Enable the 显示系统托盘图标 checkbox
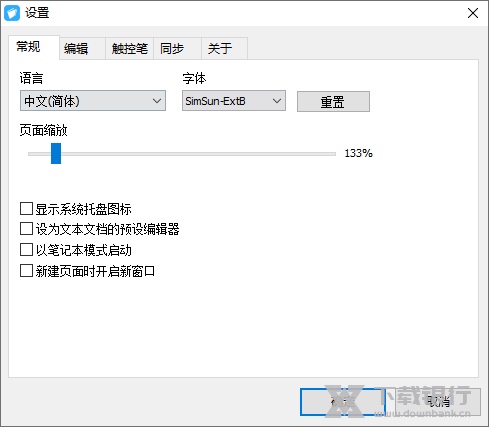The height and width of the screenshot is (427, 489). click(26, 209)
